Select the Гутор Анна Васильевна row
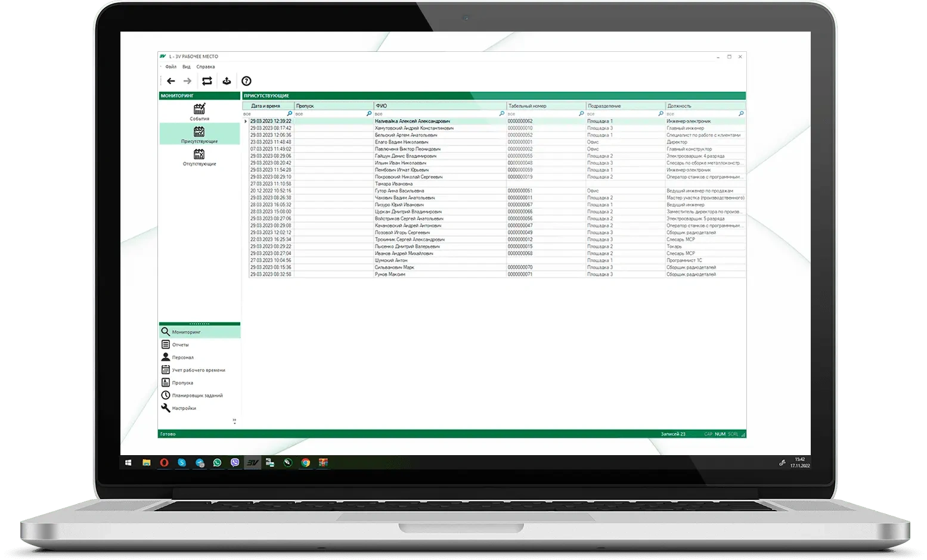 (x=399, y=191)
